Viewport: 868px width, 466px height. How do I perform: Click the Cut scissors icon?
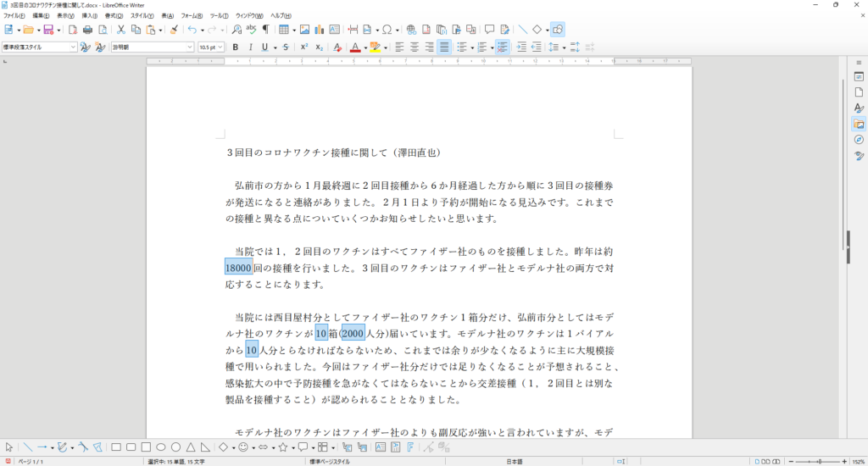click(120, 30)
